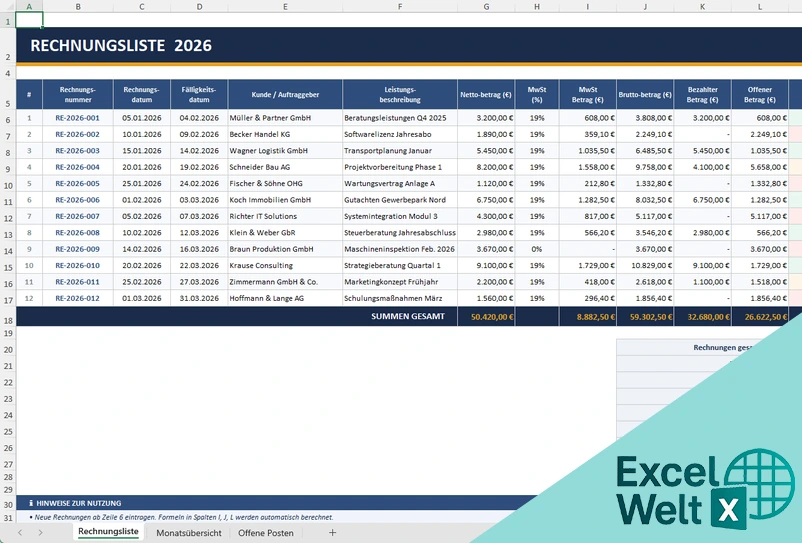Click due date 31.03.2026

199,298
